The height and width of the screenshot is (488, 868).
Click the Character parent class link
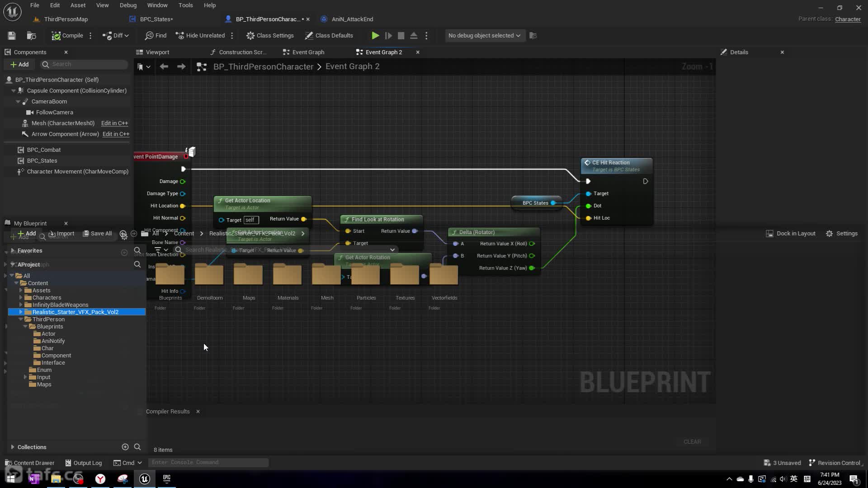click(847, 19)
